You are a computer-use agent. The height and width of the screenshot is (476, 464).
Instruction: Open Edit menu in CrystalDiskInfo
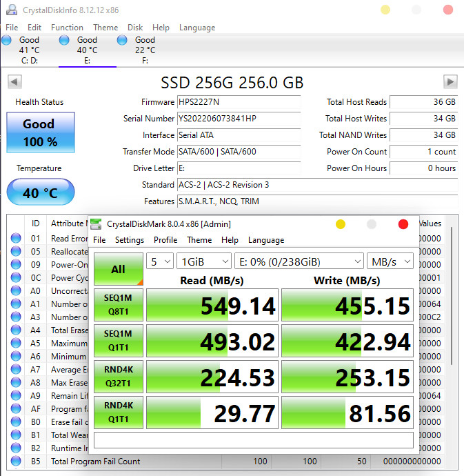34,28
